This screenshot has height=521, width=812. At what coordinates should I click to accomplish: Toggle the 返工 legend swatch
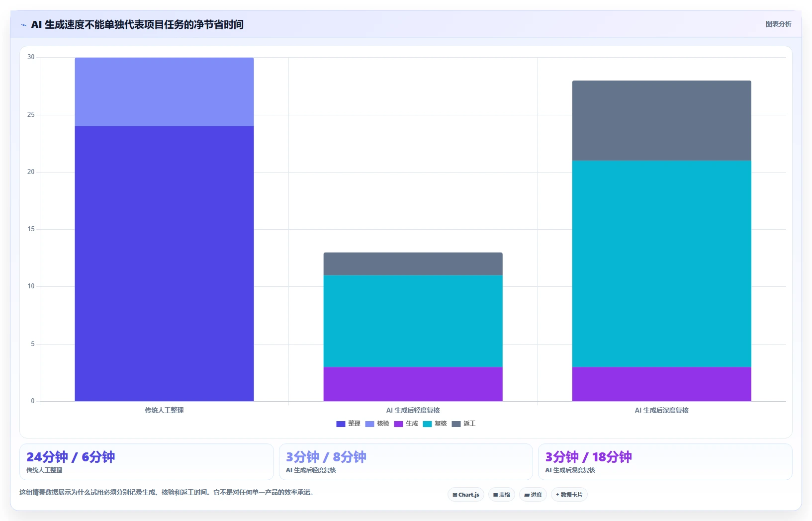(456, 424)
